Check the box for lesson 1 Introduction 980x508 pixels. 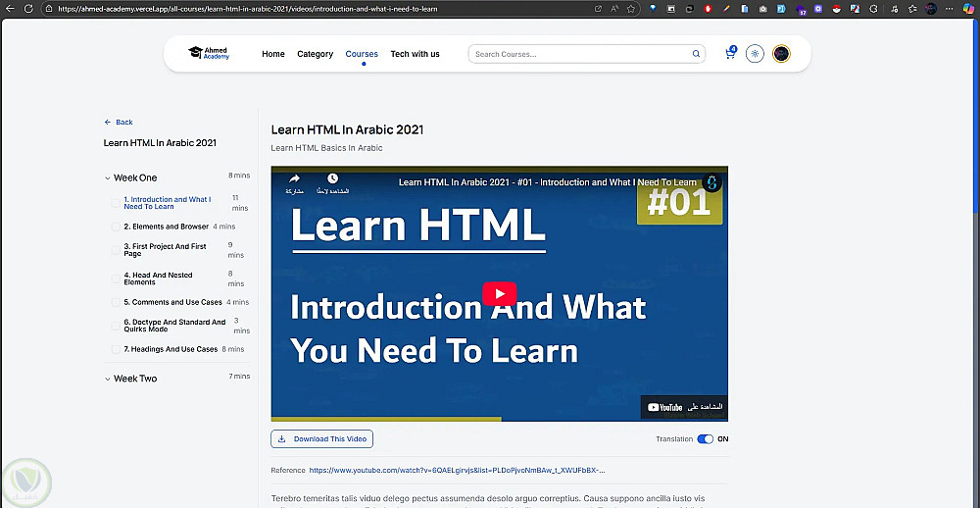coord(116,203)
